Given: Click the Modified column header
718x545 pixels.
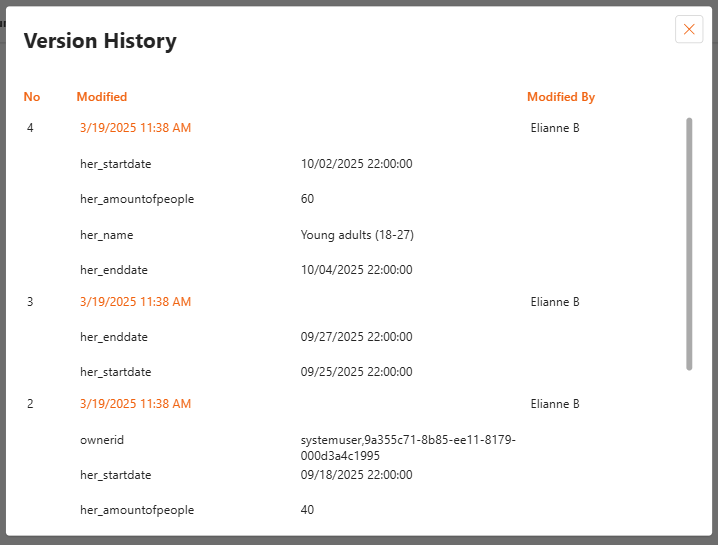Looking at the screenshot, I should pos(102,97).
